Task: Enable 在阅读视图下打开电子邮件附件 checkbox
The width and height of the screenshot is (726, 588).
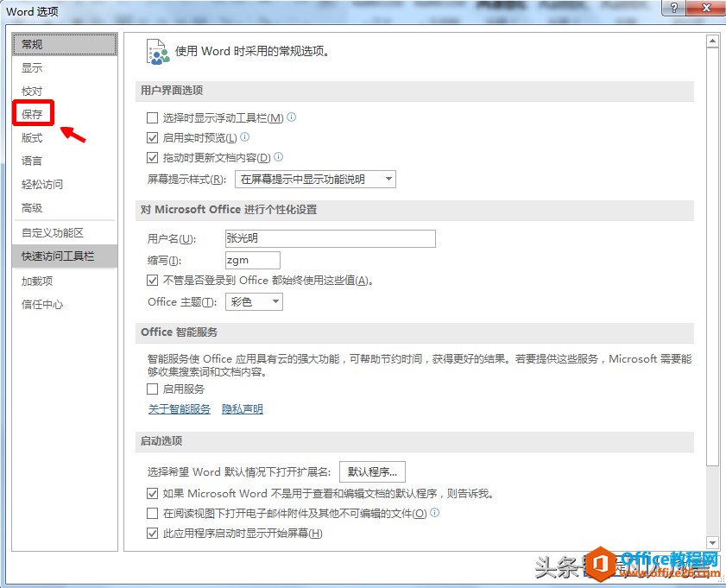Action: coord(152,513)
